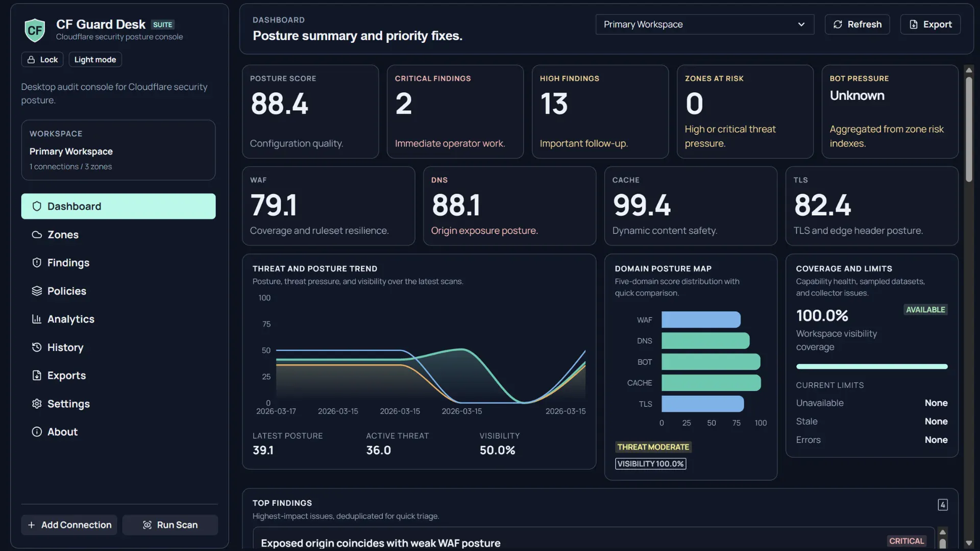Screen dimensions: 980x551
Task: Click the Top Findings list scroll up arrow
Action: [943, 532]
